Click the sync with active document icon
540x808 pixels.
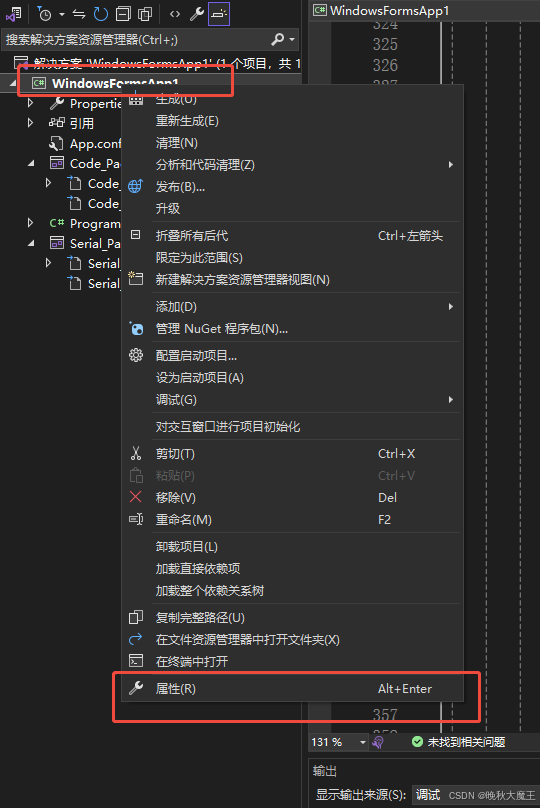click(x=79, y=14)
